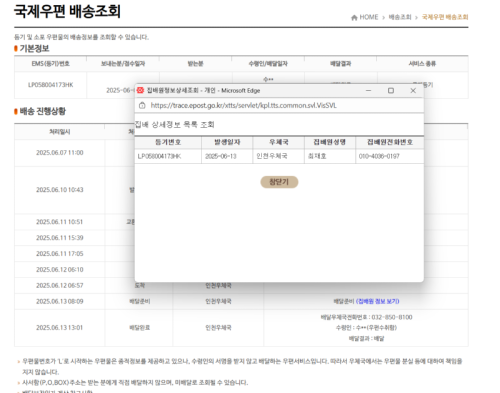500x393 pixels.
Task: Select the 2025.06.07 11:00 timestamp
Action: 60,153
